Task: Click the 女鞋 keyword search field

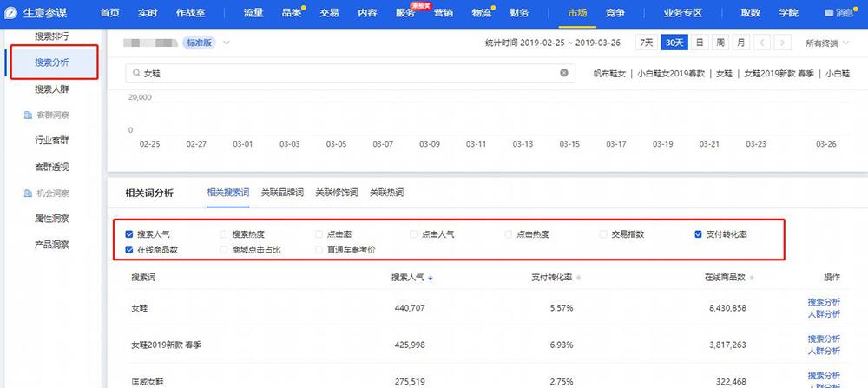Action: pos(347,75)
